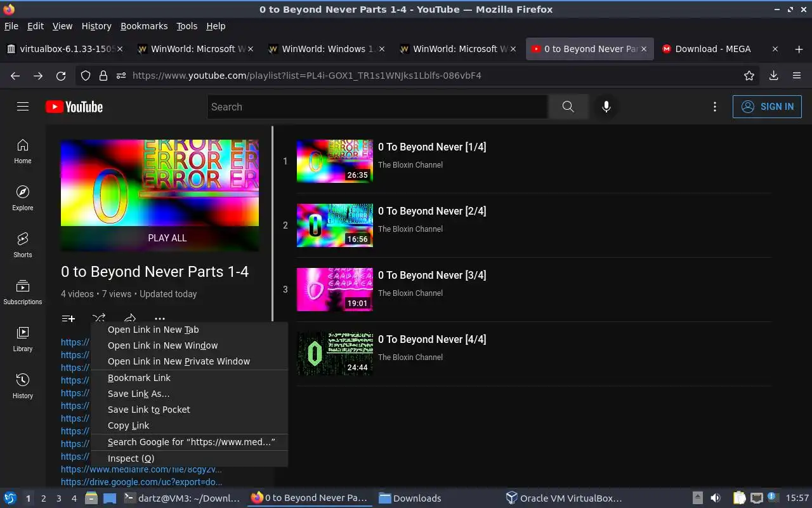Click the search magnifier button

point(568,107)
